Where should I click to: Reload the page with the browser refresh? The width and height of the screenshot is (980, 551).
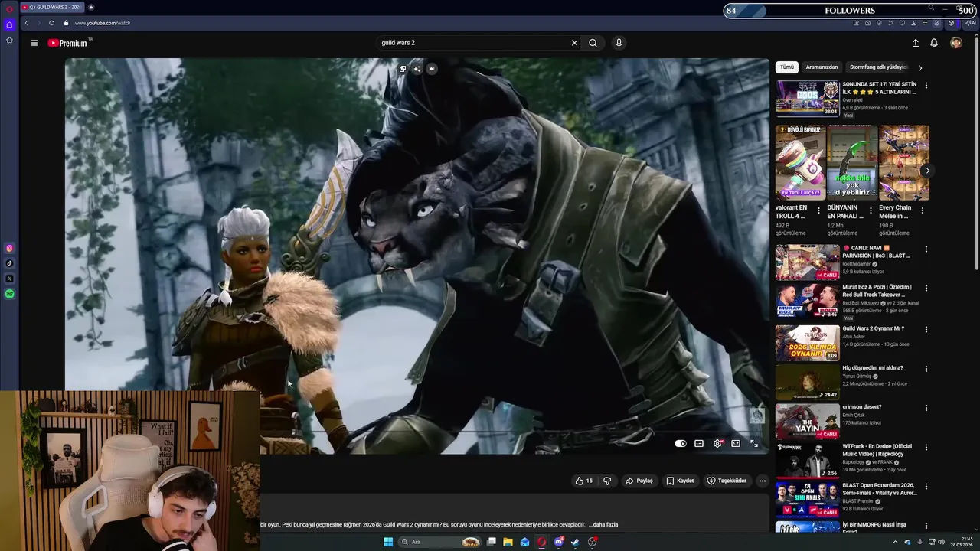point(51,23)
